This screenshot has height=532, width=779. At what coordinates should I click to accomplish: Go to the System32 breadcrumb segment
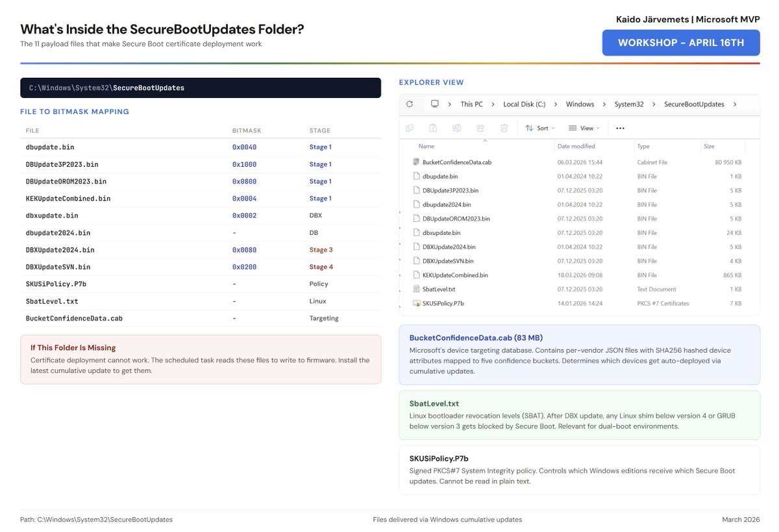pyautogui.click(x=629, y=104)
